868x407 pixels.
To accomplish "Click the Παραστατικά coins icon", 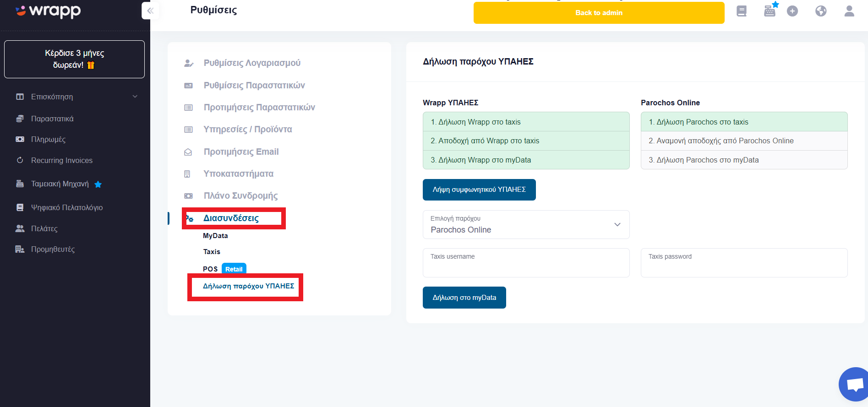I will tap(20, 119).
